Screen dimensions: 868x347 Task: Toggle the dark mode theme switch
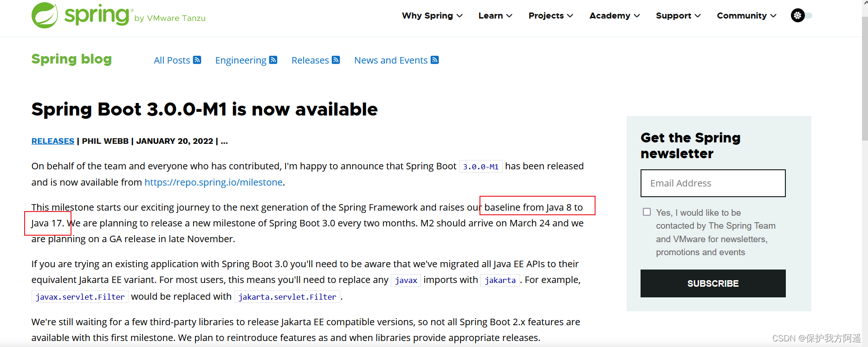tap(802, 15)
